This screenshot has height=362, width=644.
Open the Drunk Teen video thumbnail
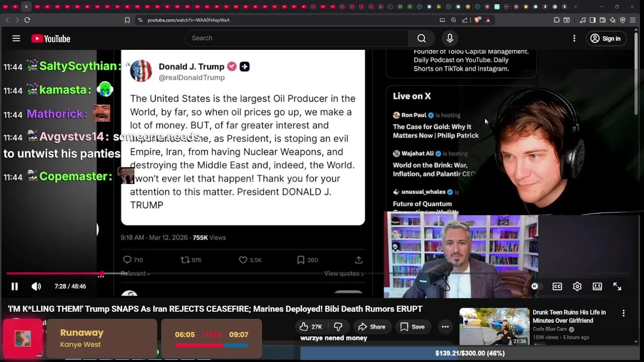click(x=494, y=326)
